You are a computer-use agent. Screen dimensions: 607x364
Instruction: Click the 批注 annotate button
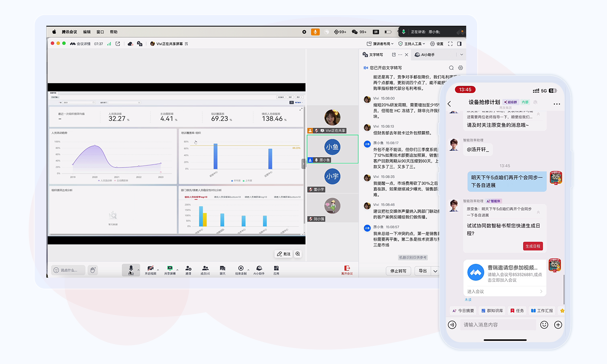pos(284,254)
